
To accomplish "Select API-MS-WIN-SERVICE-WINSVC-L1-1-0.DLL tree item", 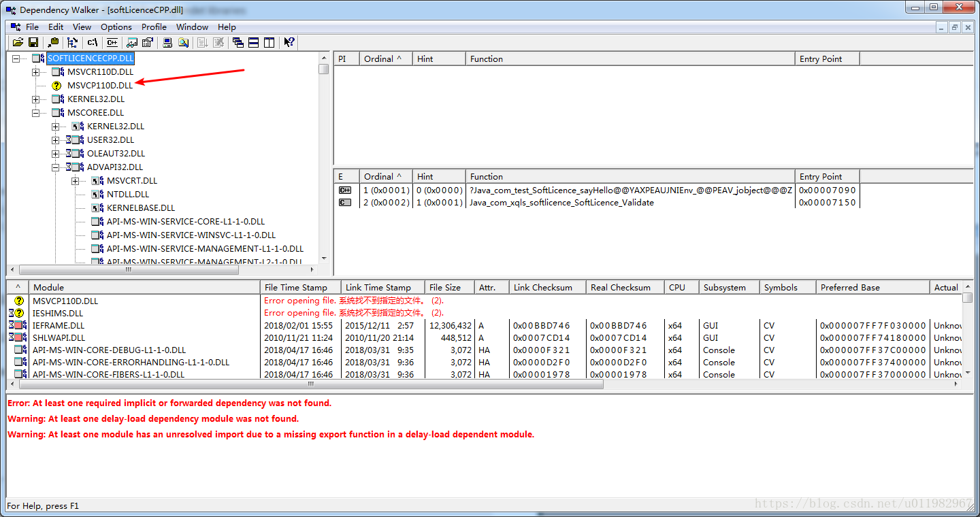I will [191, 235].
